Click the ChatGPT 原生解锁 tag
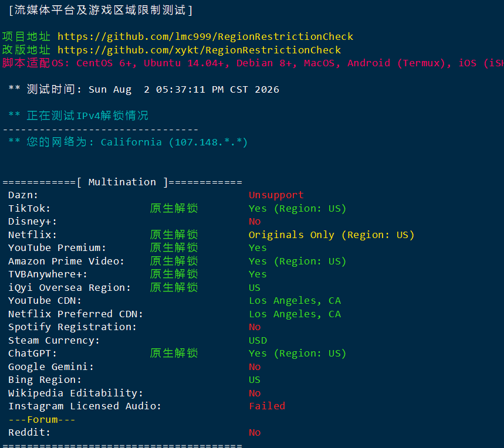504x448 pixels. tap(174, 353)
